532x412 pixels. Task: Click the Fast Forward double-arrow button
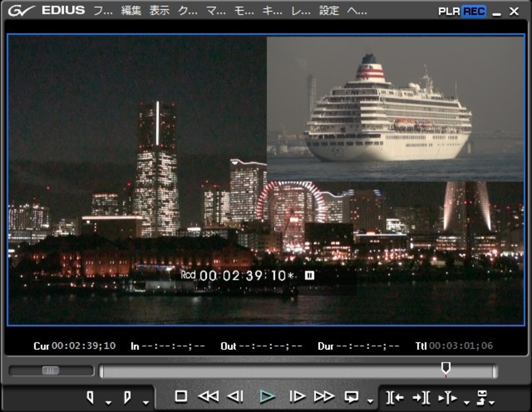pyautogui.click(x=324, y=396)
